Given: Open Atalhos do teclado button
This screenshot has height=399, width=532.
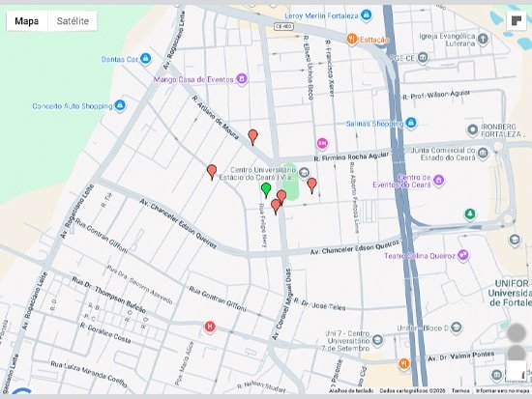Looking at the screenshot, I should tap(351, 391).
